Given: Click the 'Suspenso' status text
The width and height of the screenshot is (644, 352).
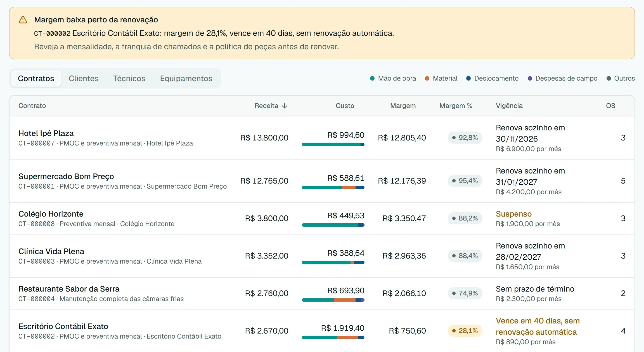Looking at the screenshot, I should coord(513,214).
